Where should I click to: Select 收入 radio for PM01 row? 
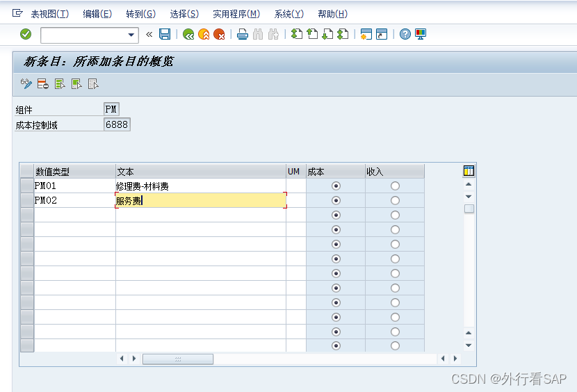[395, 186]
